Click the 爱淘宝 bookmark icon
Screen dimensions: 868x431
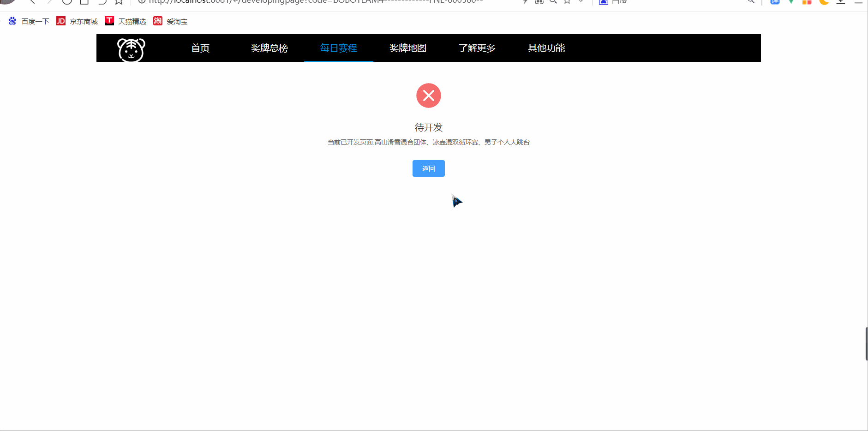coord(158,21)
